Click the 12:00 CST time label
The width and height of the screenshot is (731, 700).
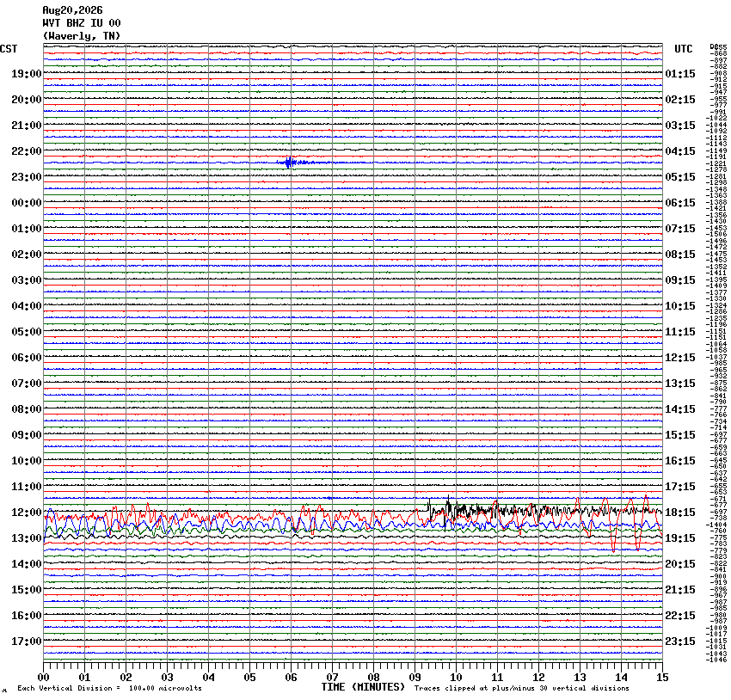[27, 513]
